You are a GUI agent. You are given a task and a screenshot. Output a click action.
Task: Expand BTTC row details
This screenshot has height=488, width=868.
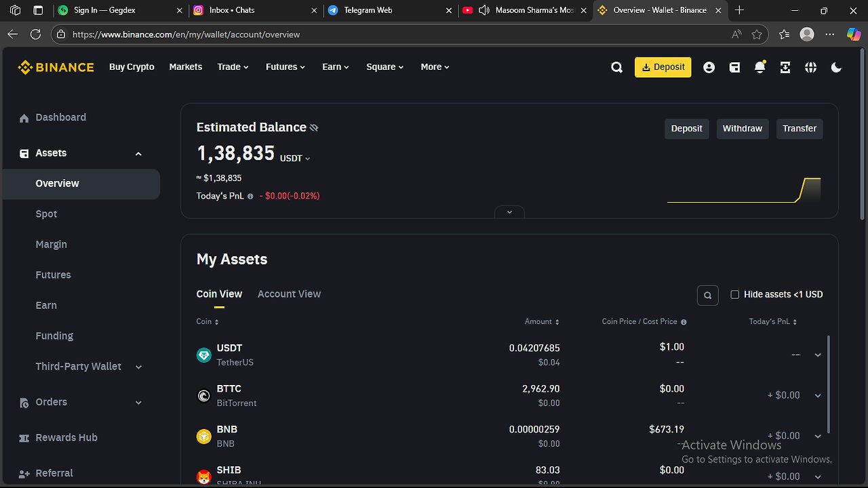click(817, 396)
